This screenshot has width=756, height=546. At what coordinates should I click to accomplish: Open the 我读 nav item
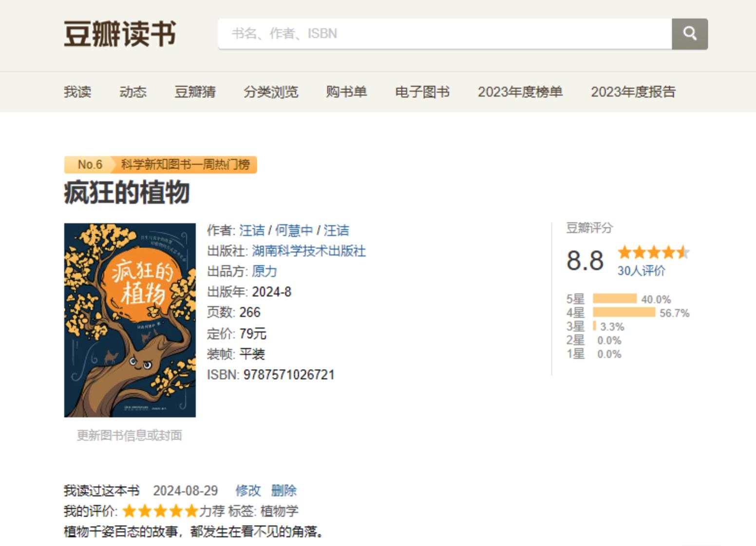coord(77,92)
